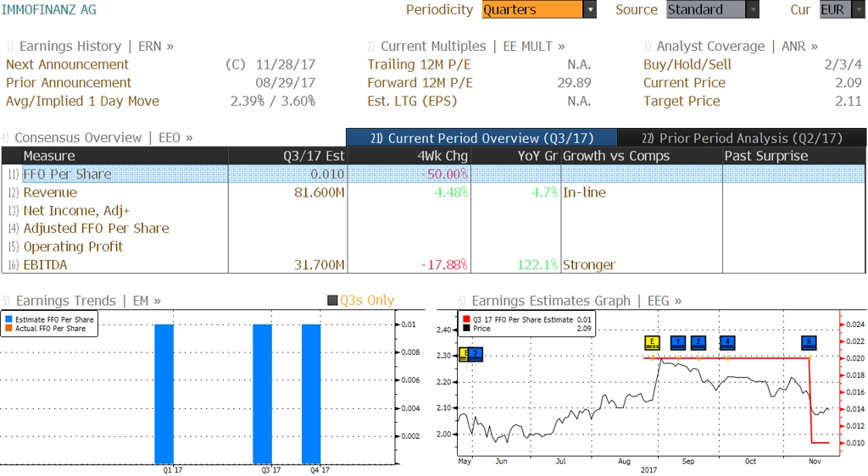Open Consensus Overview EEO link
The height and width of the screenshot is (476, 868).
(97, 138)
